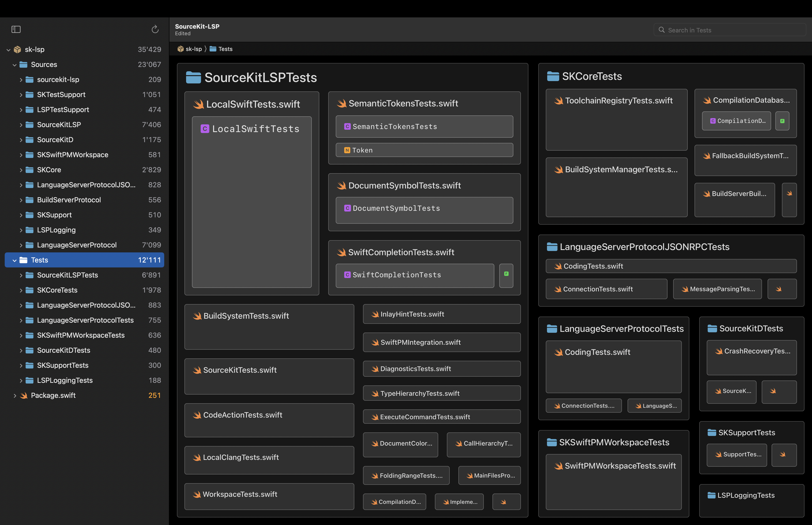Expand the sourcekit-lsp folder chevron
The image size is (812, 525).
[x=21, y=80]
